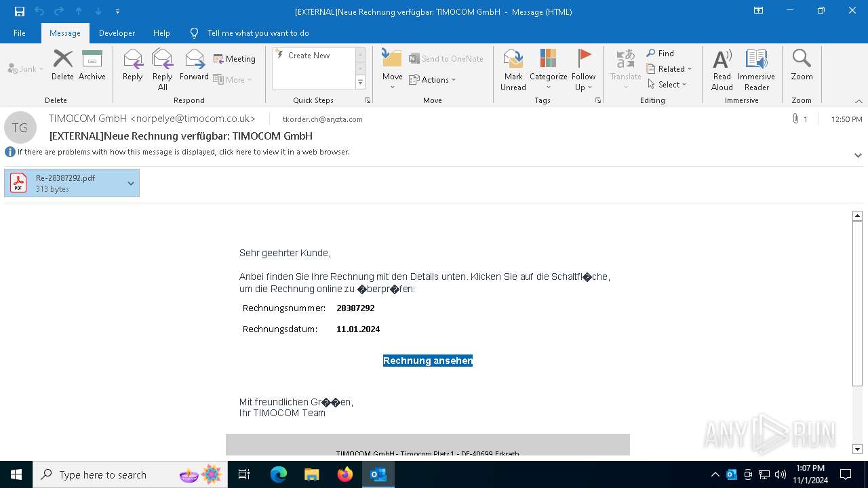868x488 pixels.
Task: Click recipient tkorder.ch@aryzta.com
Action: (x=322, y=119)
